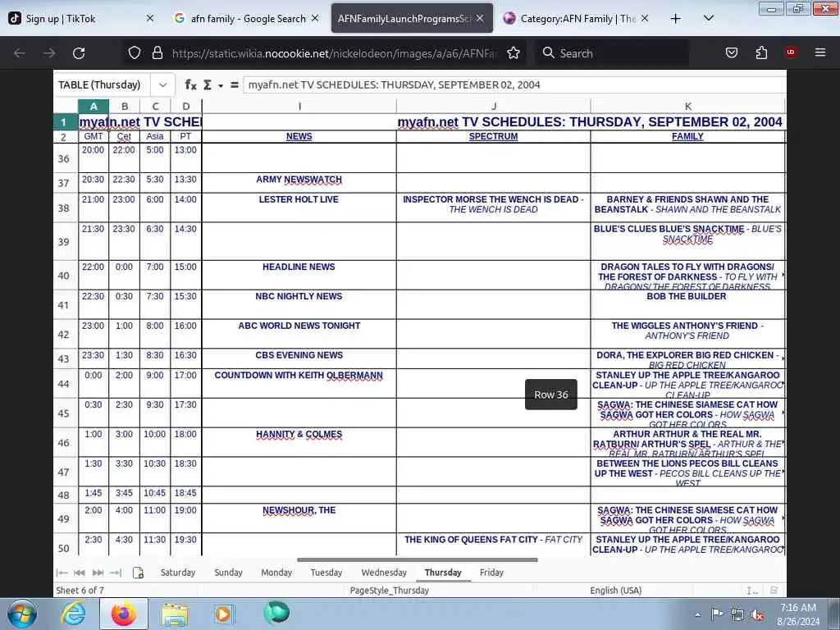This screenshot has width=840, height=630.
Task: Click the FAMILY column heading link
Action: point(687,136)
